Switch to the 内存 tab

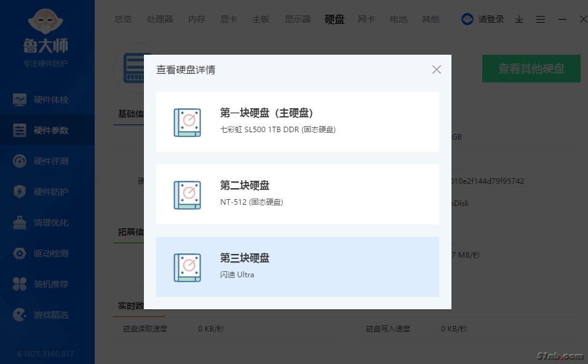pyautogui.click(x=197, y=19)
